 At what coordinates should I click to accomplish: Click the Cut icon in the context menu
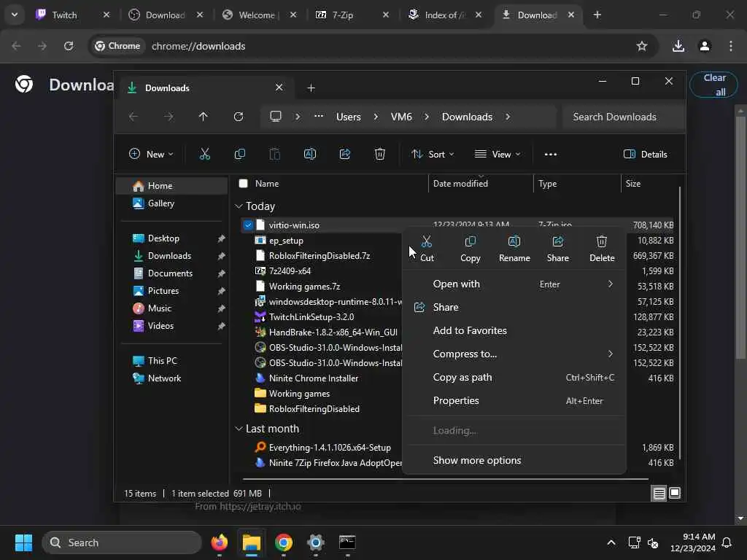426,241
